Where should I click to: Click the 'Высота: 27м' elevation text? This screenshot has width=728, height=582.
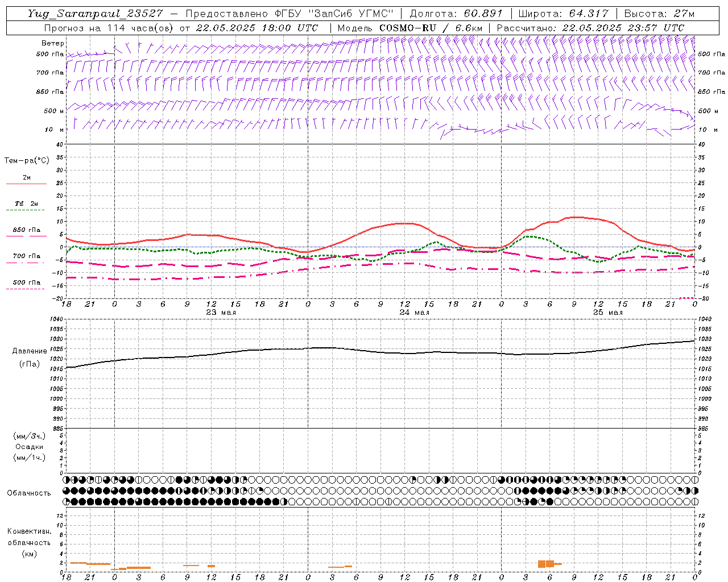(659, 13)
